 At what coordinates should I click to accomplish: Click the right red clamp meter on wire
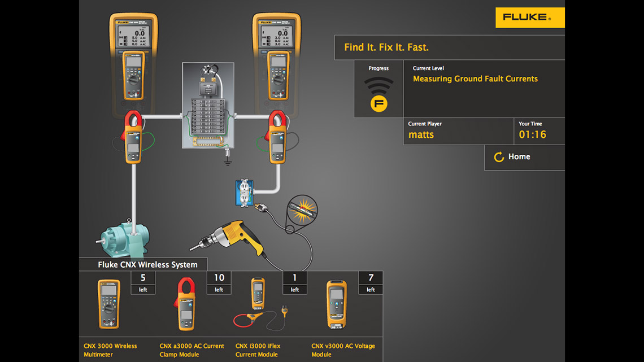coord(277,137)
